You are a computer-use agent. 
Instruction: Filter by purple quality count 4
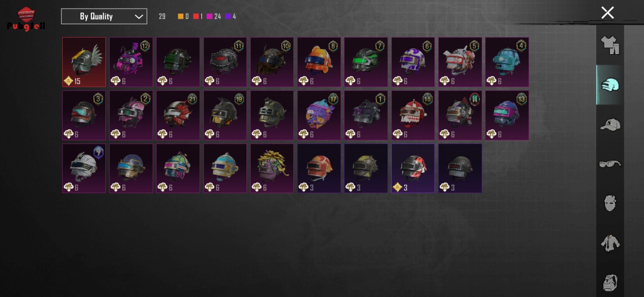pyautogui.click(x=231, y=16)
